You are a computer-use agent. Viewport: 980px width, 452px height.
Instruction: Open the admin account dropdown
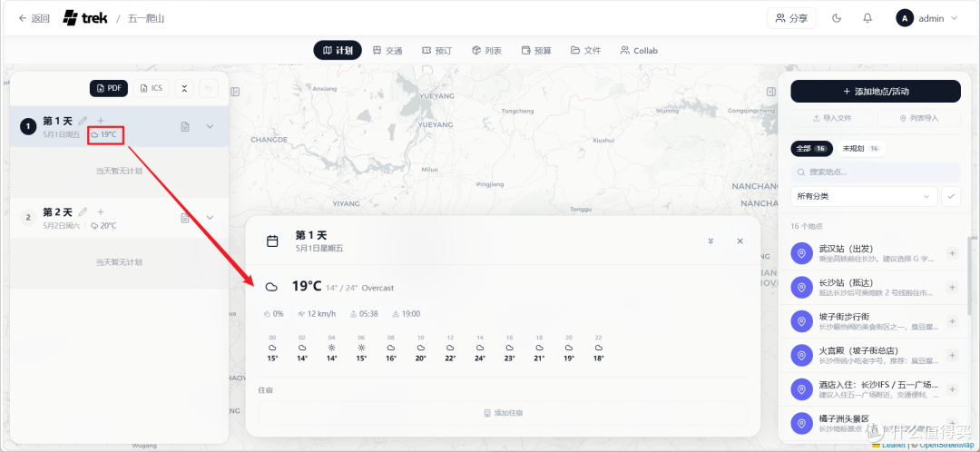(x=926, y=18)
